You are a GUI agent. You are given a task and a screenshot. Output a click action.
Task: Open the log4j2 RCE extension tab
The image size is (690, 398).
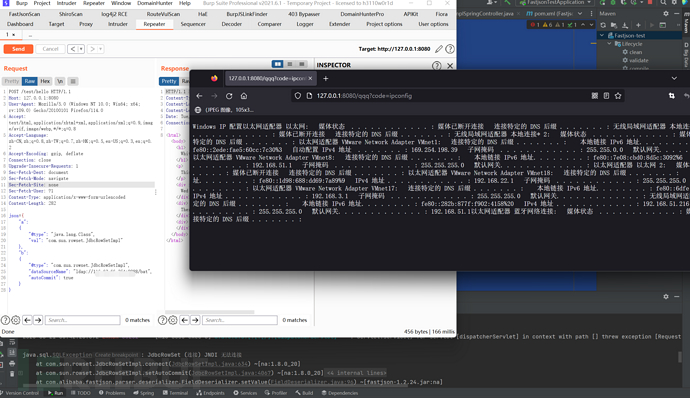click(114, 14)
